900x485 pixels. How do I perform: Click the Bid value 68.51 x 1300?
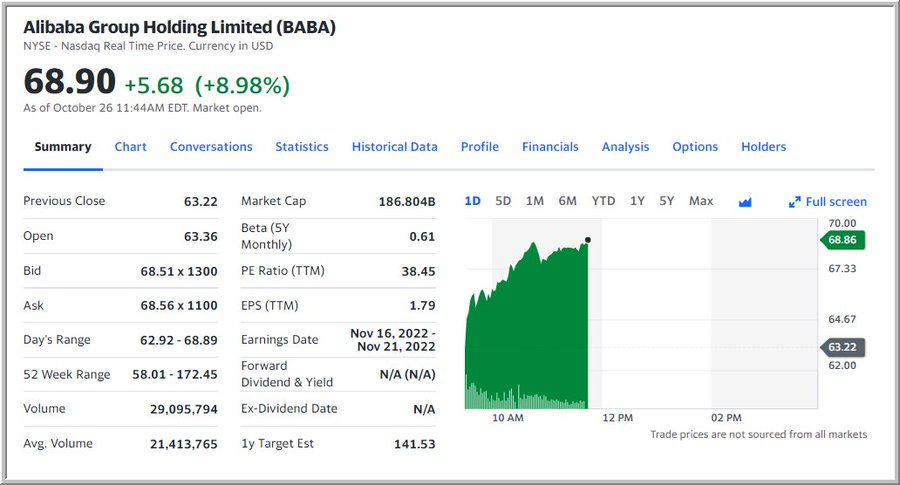[x=179, y=271]
